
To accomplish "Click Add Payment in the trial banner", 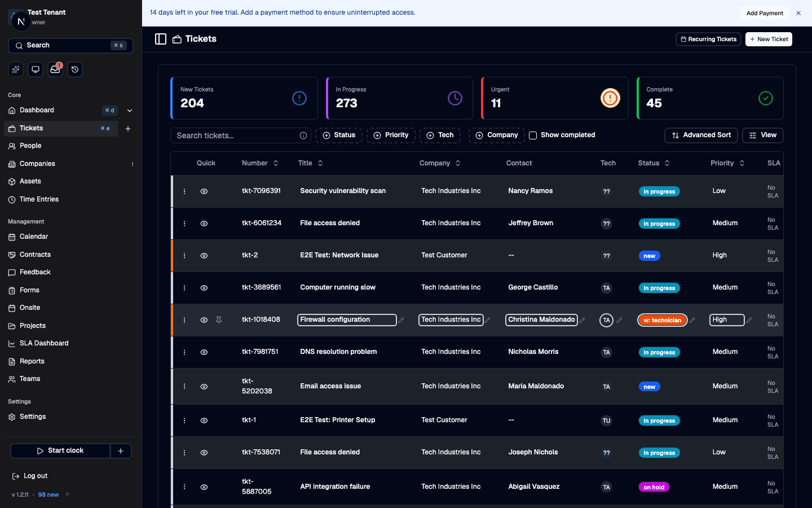I will pos(765,12).
